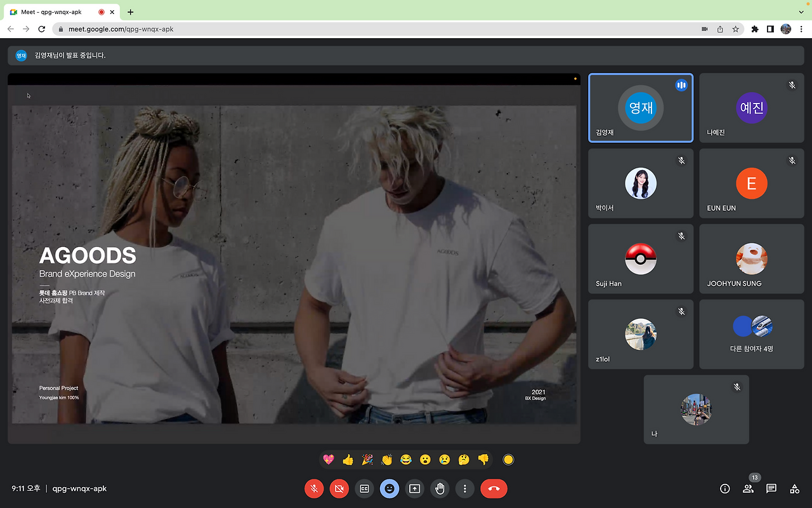
Task: Open the in-call chat panel
Action: pyautogui.click(x=771, y=488)
